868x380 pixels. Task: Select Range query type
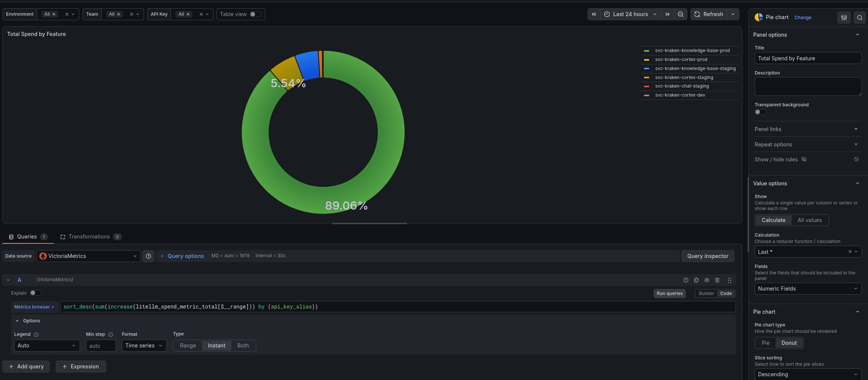[188, 346]
